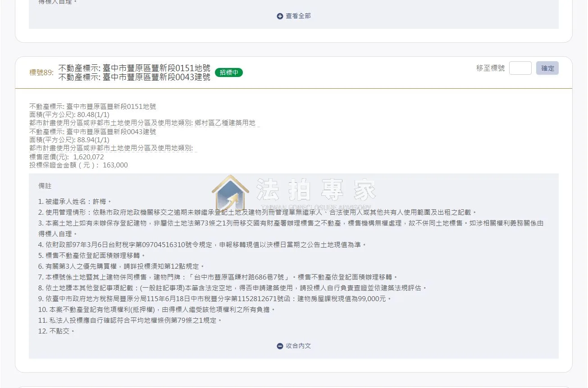Click remark 2 about 使用管理情形
The image size is (588, 388).
(x=258, y=212)
